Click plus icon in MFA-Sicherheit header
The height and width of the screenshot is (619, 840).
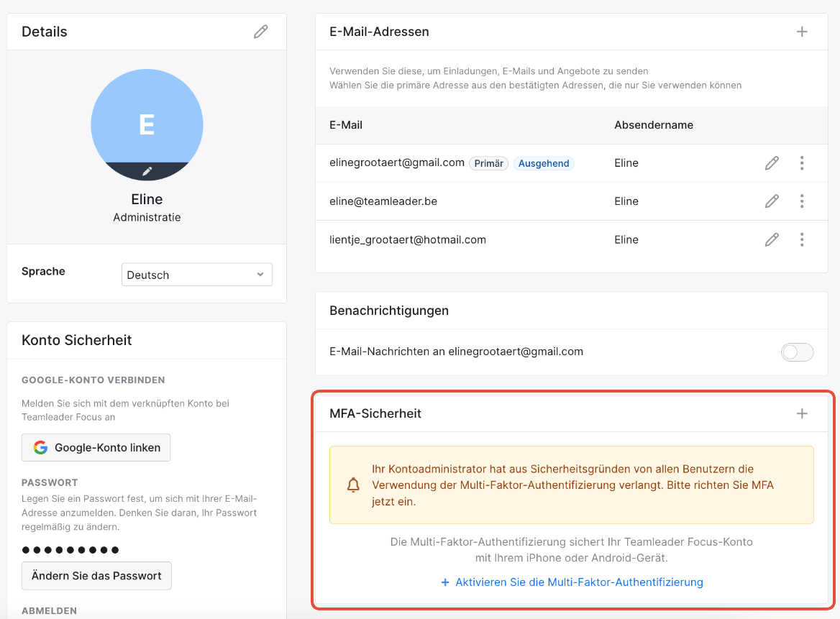click(x=802, y=413)
